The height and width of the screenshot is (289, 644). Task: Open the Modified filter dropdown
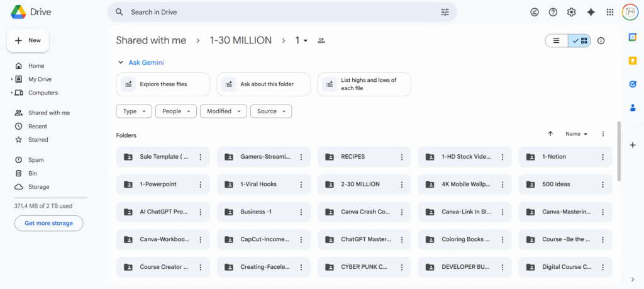tap(223, 111)
